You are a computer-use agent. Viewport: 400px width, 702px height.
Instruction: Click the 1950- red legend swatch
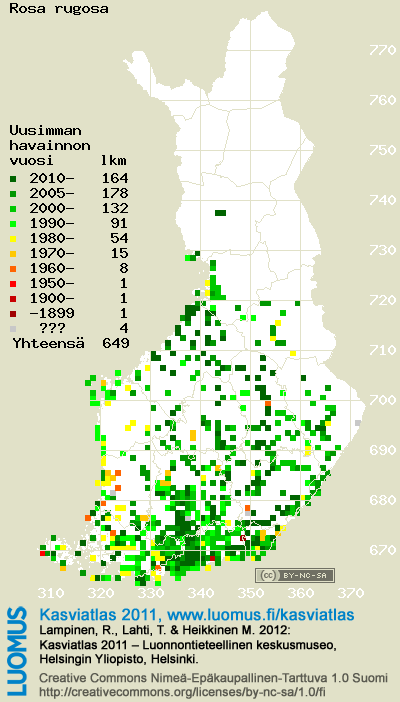[x=13, y=283]
